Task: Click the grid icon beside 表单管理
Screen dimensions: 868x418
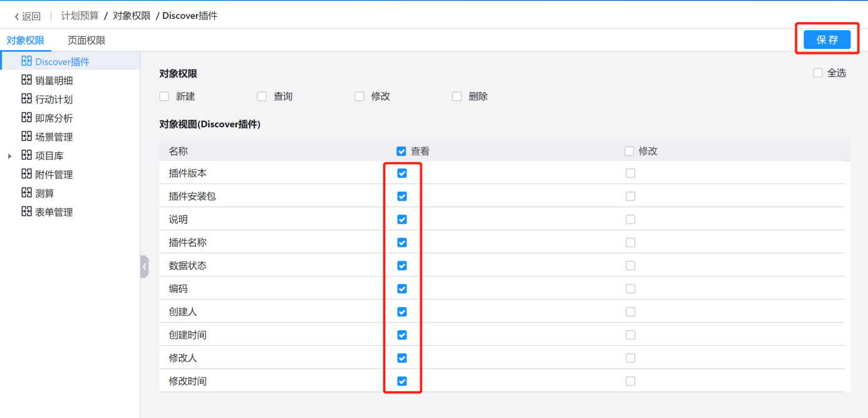Action: (26, 211)
